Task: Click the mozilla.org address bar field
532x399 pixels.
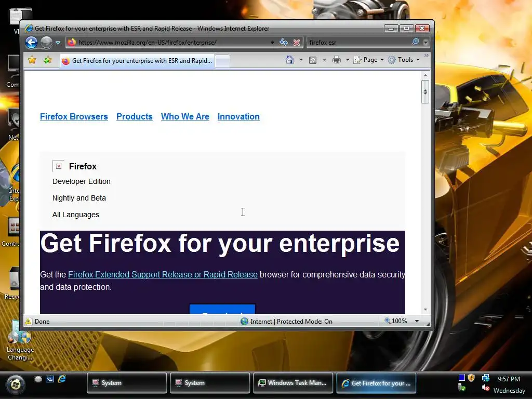Action: (170, 43)
